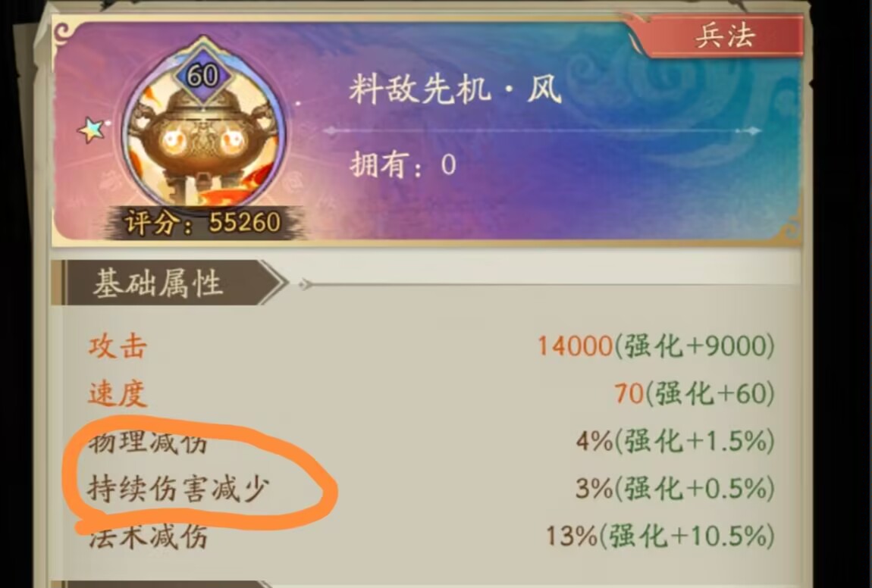Tap the speed value 70(强化+60)

[x=695, y=393]
